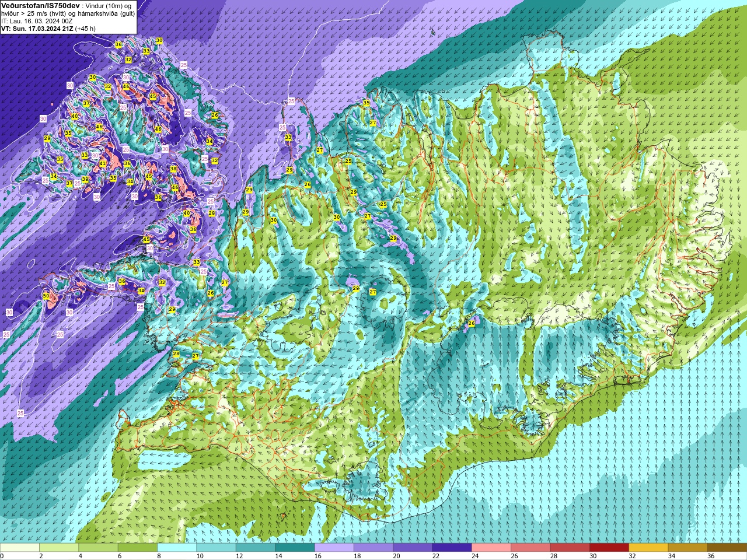The width and height of the screenshot is (747, 560).
Task: Pick the teal 12–14 m/s legend swatch
Action: pyautogui.click(x=256, y=548)
